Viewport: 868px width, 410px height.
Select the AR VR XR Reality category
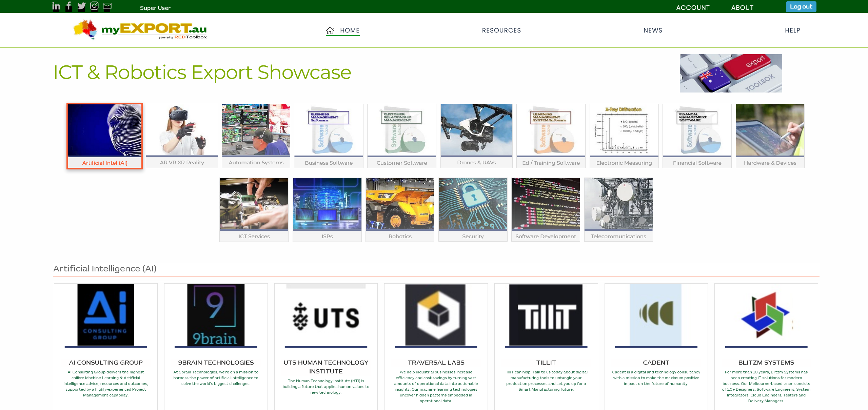[182, 136]
